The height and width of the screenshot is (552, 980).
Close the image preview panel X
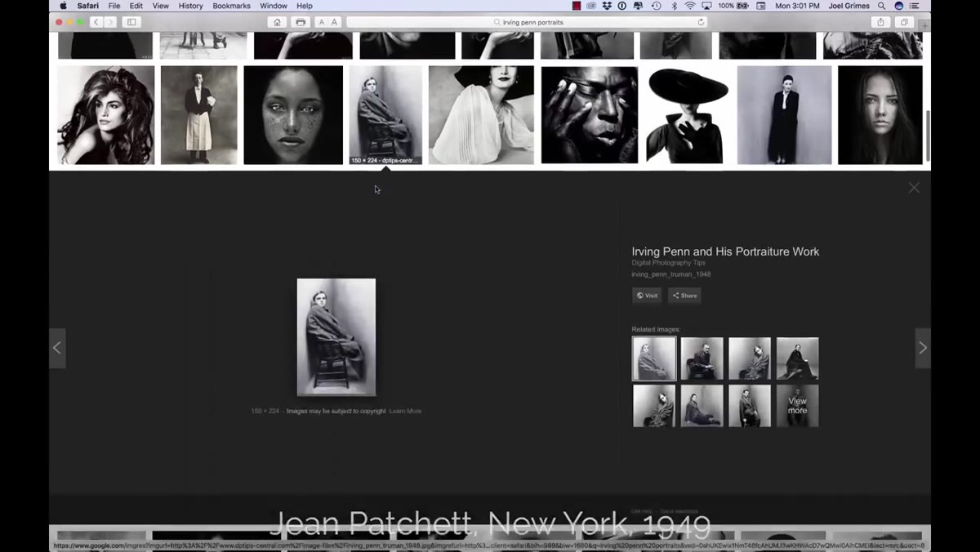(x=914, y=188)
